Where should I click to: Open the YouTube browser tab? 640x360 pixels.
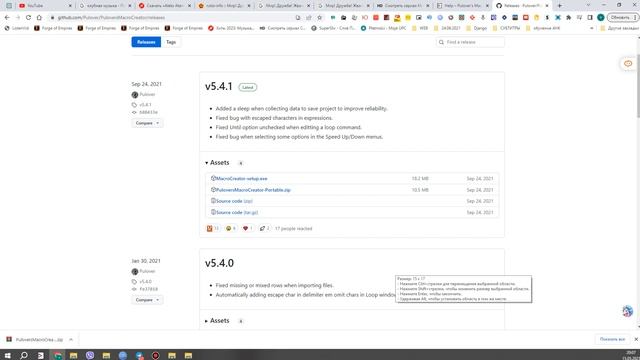coord(45,6)
